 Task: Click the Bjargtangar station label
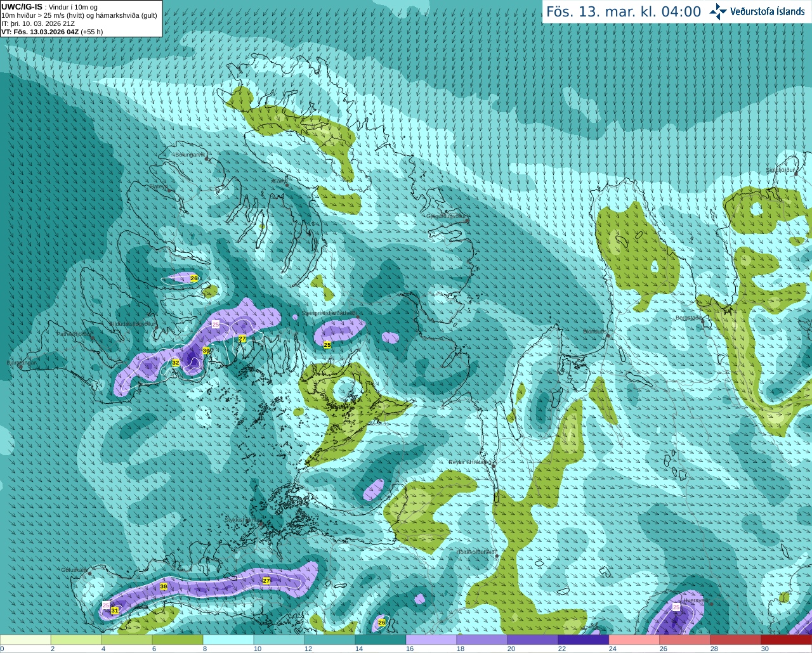(x=22, y=363)
